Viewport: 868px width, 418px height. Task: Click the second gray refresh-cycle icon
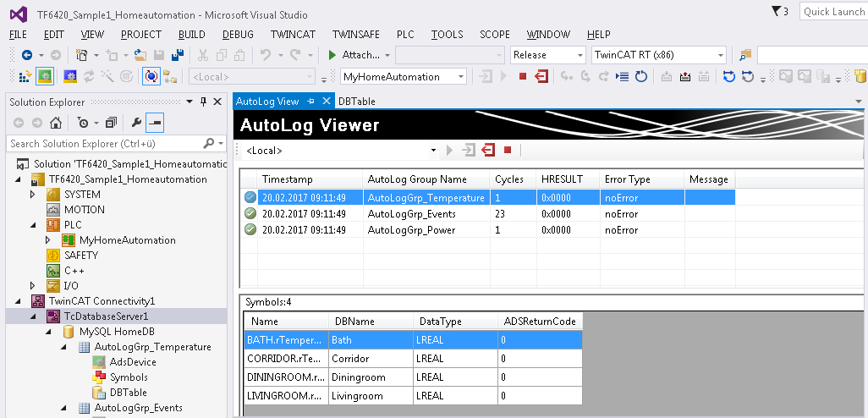[x=748, y=76]
